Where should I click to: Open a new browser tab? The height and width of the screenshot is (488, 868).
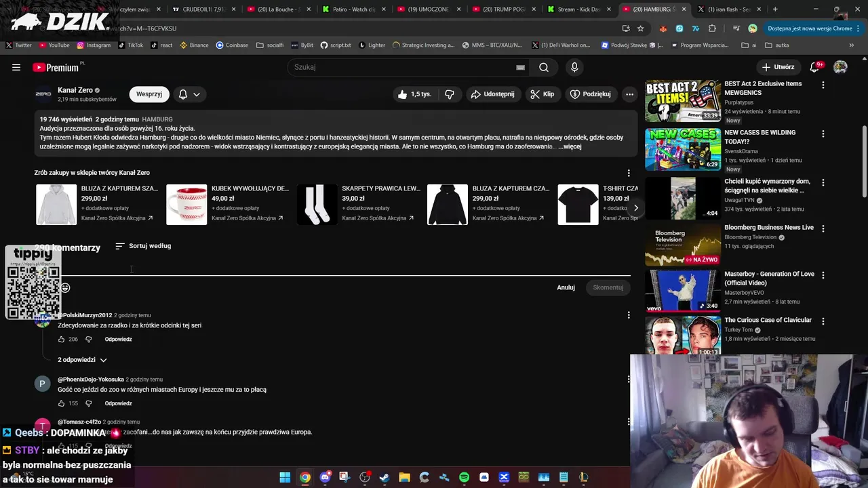(775, 9)
